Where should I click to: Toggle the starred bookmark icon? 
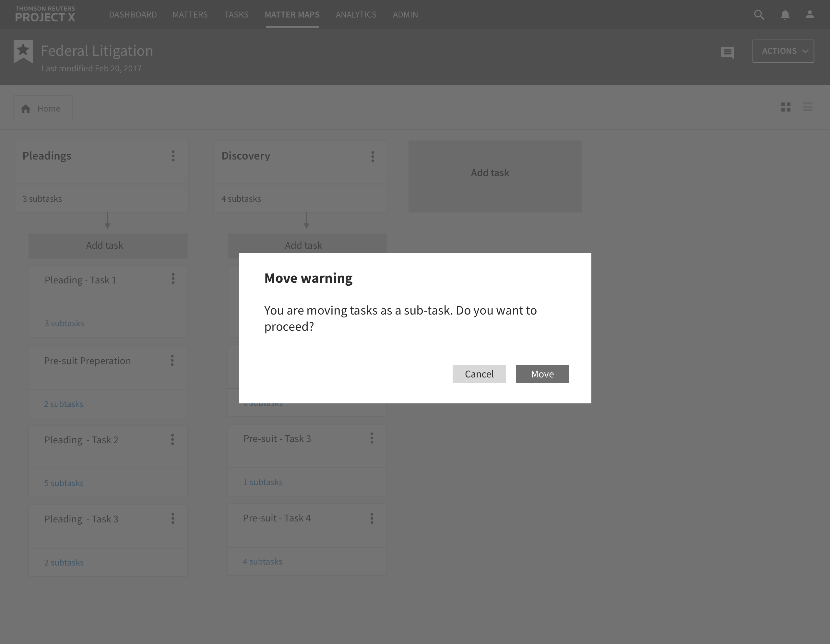click(23, 51)
